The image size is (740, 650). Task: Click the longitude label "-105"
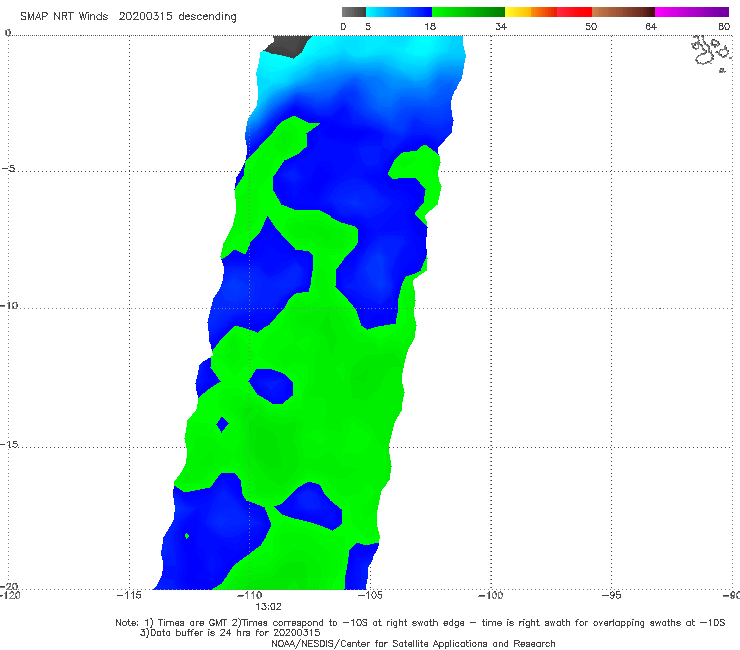point(370,595)
